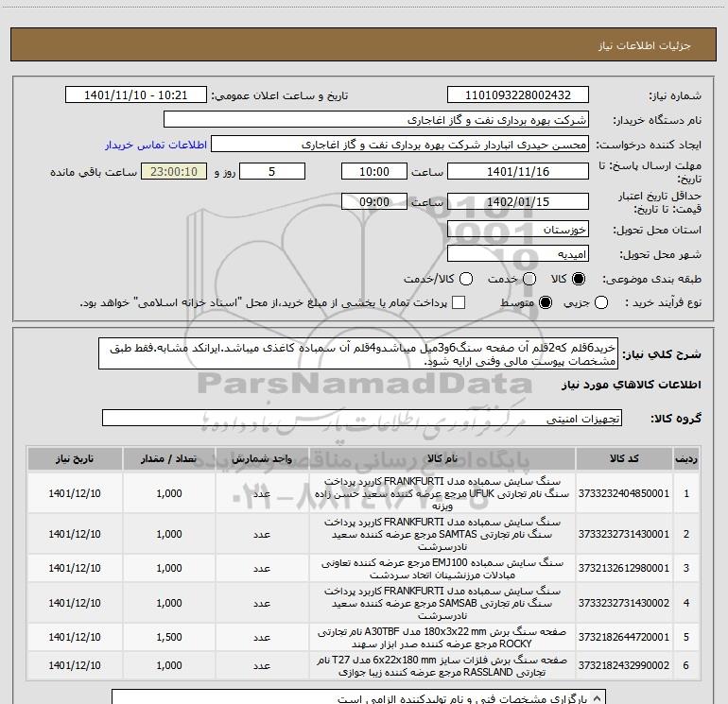
Task: Click the 'نام کالا' column header
Action: 442,458
